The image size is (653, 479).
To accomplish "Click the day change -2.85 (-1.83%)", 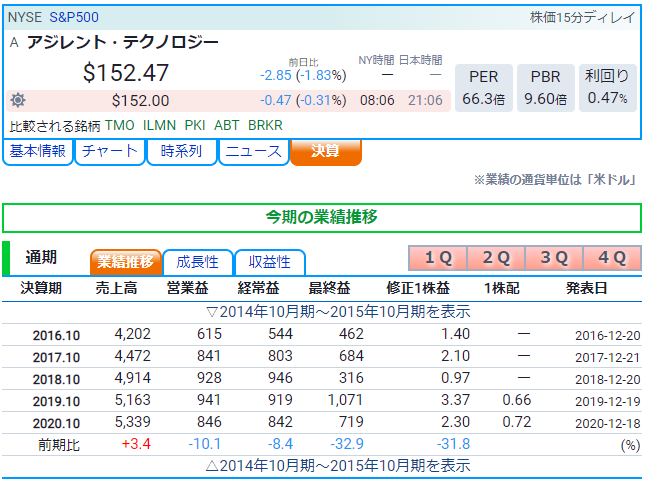I will pos(303,75).
